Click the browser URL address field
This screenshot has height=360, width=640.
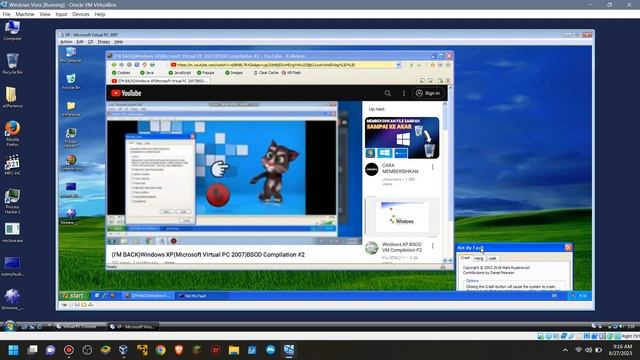(x=283, y=65)
